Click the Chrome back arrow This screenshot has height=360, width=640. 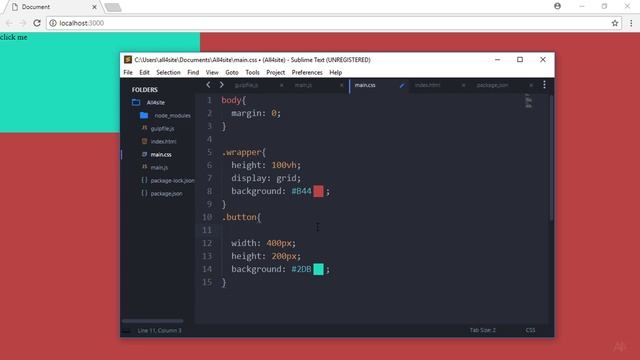click(x=9, y=23)
